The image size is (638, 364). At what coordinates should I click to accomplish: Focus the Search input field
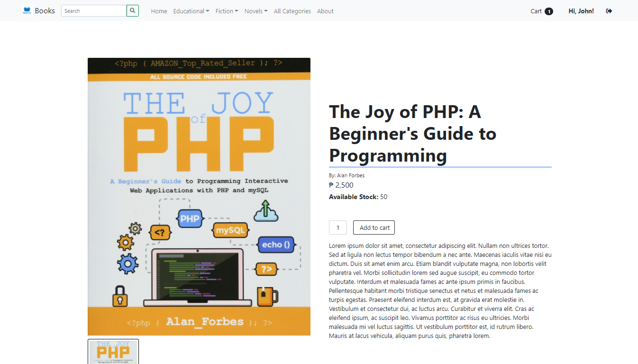(94, 10)
